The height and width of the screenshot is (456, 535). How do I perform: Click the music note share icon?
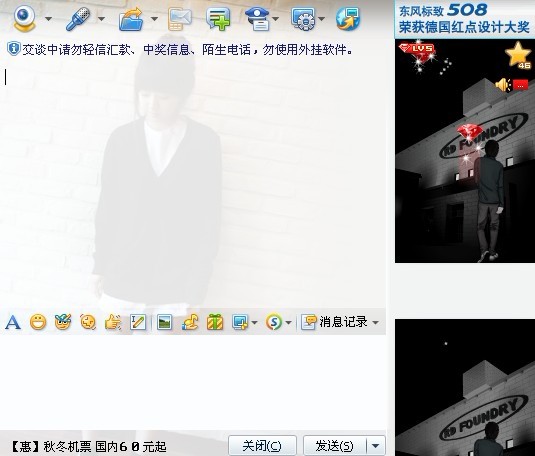point(190,322)
